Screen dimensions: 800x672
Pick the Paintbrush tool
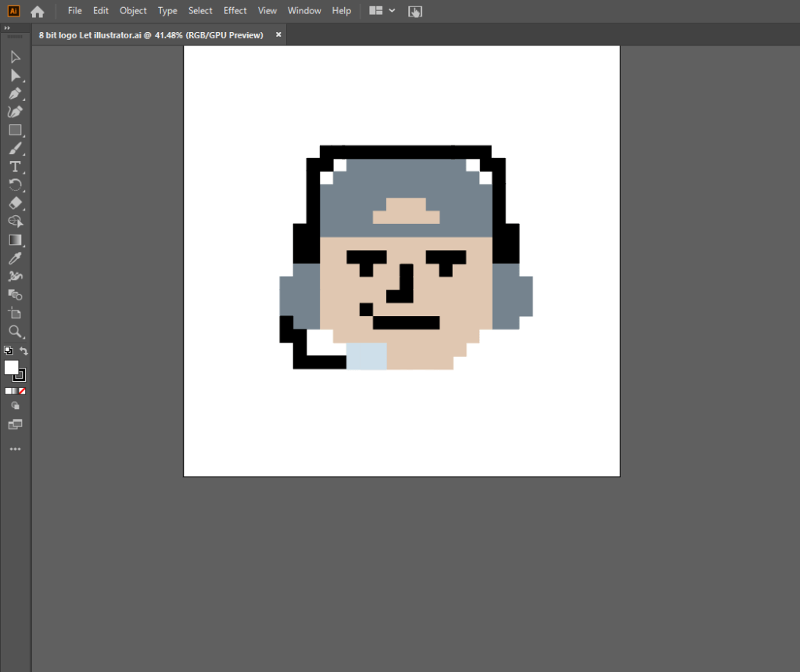coord(15,149)
